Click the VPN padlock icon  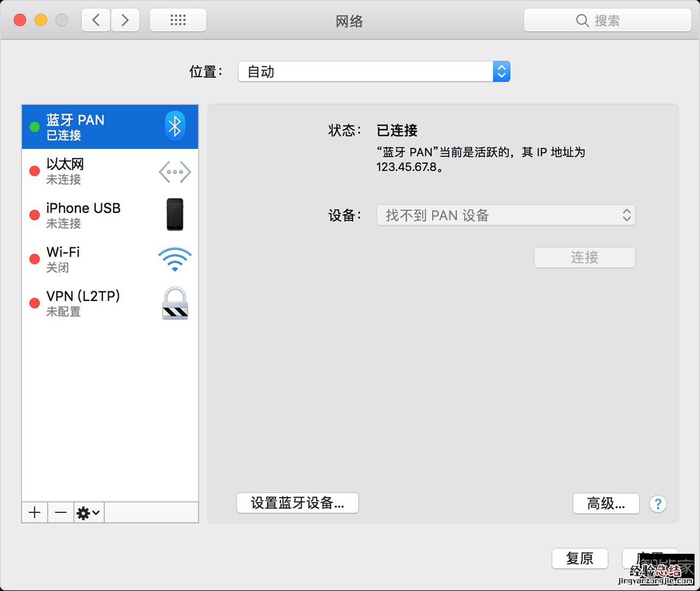pyautogui.click(x=175, y=303)
